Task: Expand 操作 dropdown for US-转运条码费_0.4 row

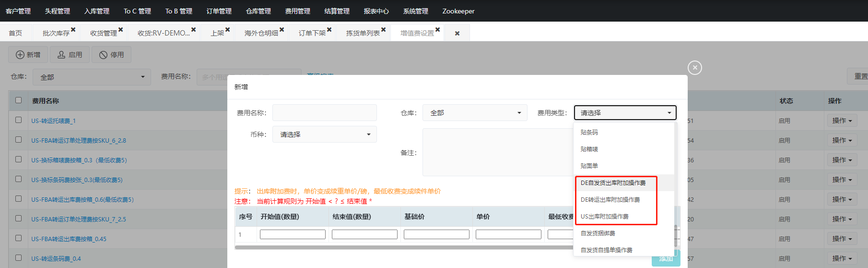Action: [842, 258]
